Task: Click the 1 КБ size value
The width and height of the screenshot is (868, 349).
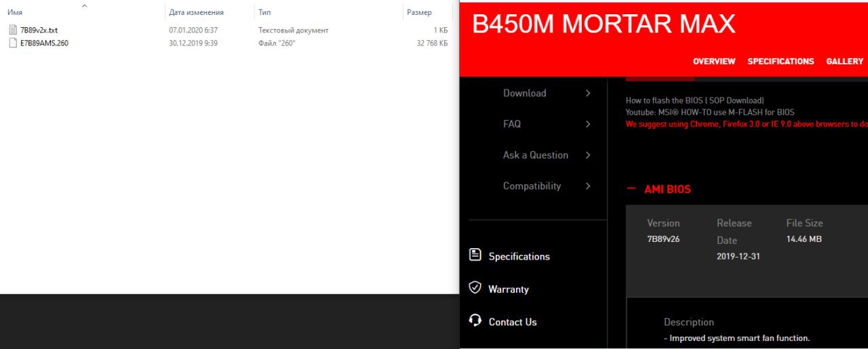Action: pos(441,30)
